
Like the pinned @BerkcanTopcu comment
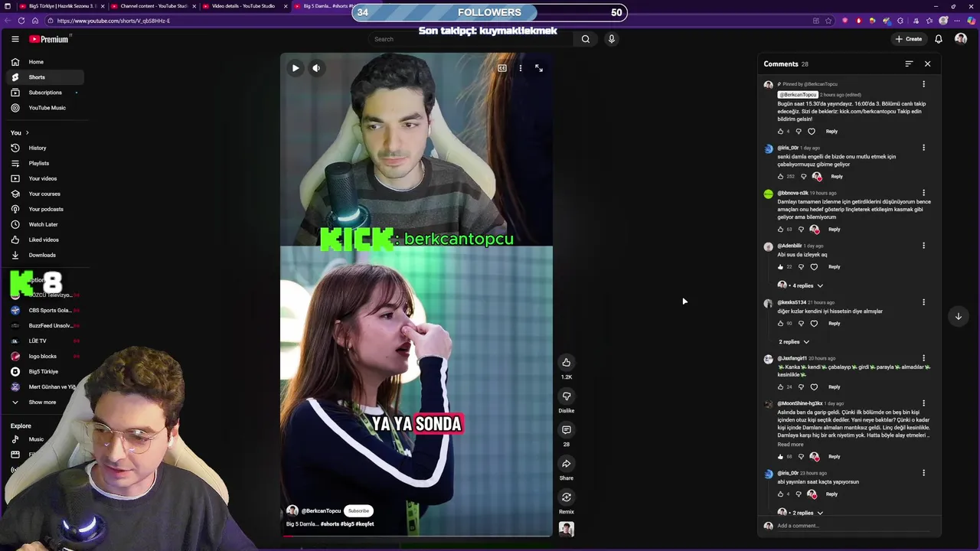point(780,132)
